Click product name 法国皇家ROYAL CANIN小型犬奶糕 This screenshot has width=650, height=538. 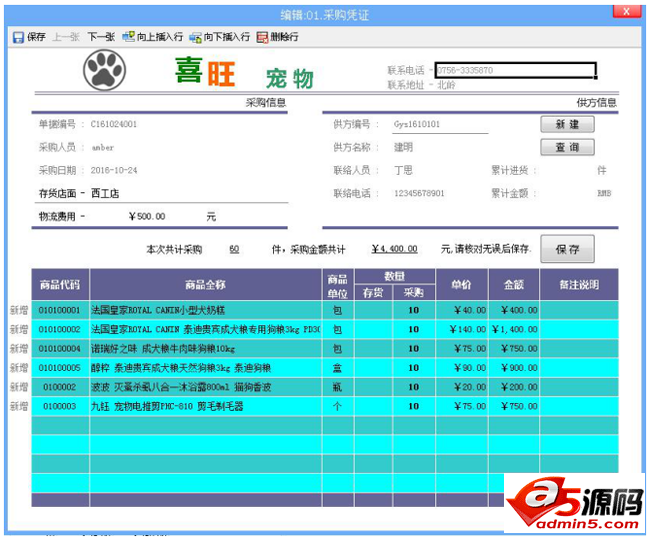coord(158,310)
